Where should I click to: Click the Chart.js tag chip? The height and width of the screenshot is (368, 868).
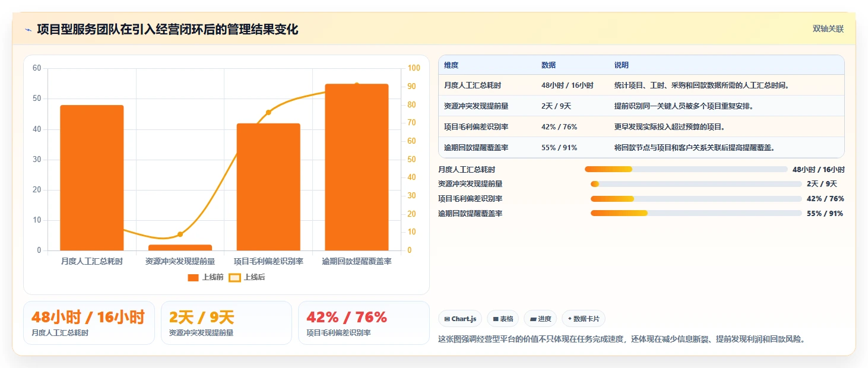pyautogui.click(x=460, y=319)
